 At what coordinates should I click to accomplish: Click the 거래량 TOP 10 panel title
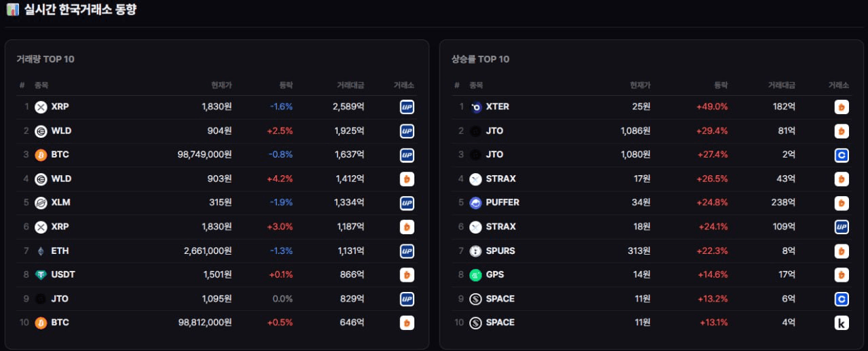[45, 59]
